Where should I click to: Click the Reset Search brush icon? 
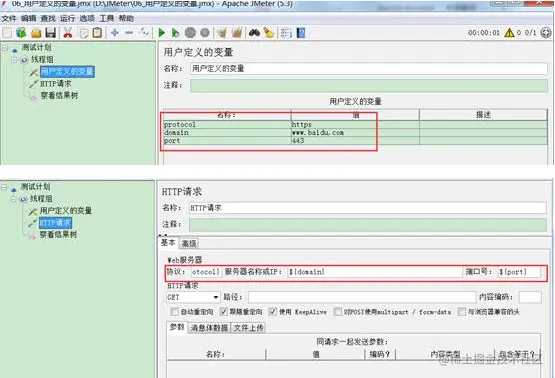pyautogui.click(x=269, y=33)
